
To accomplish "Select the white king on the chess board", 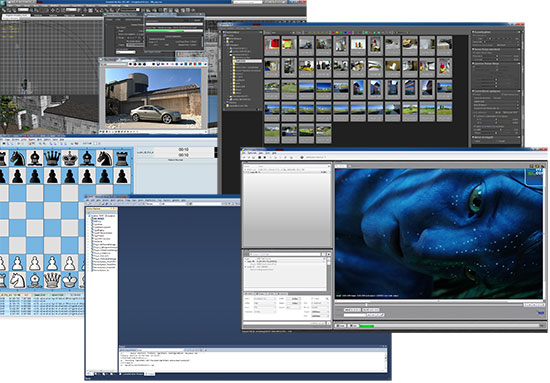I will 69,280.
